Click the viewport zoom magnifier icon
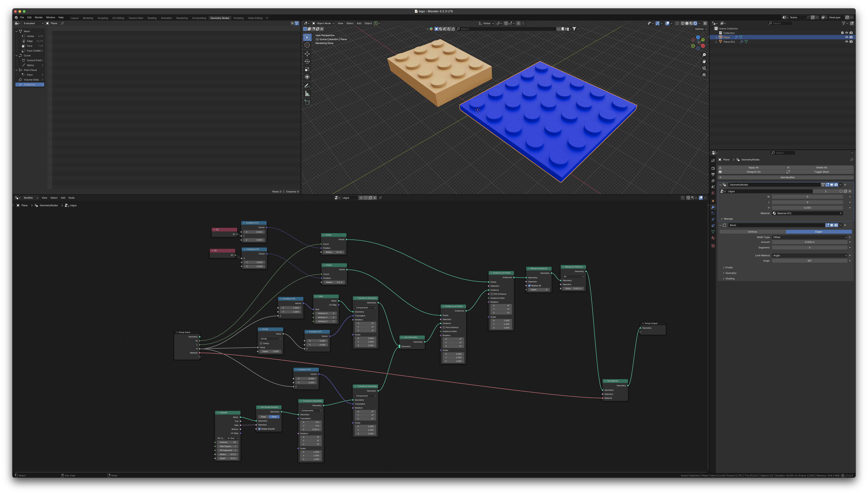 click(x=704, y=55)
